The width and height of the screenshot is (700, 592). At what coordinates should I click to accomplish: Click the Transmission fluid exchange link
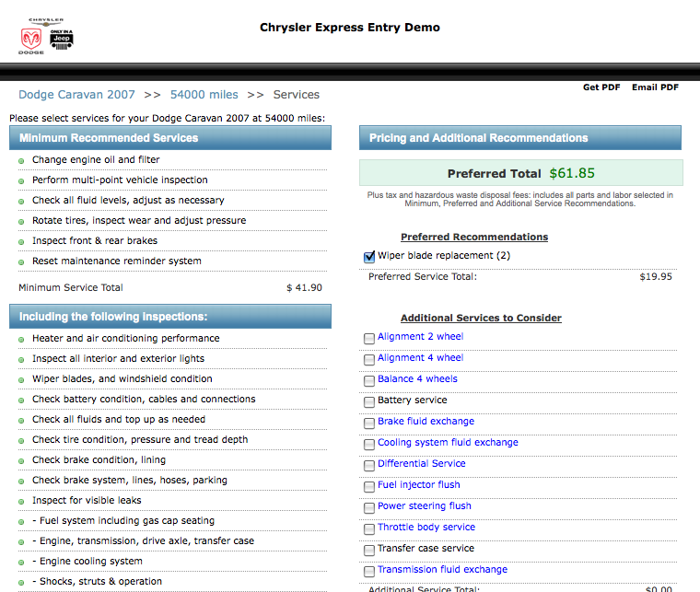coord(442,570)
